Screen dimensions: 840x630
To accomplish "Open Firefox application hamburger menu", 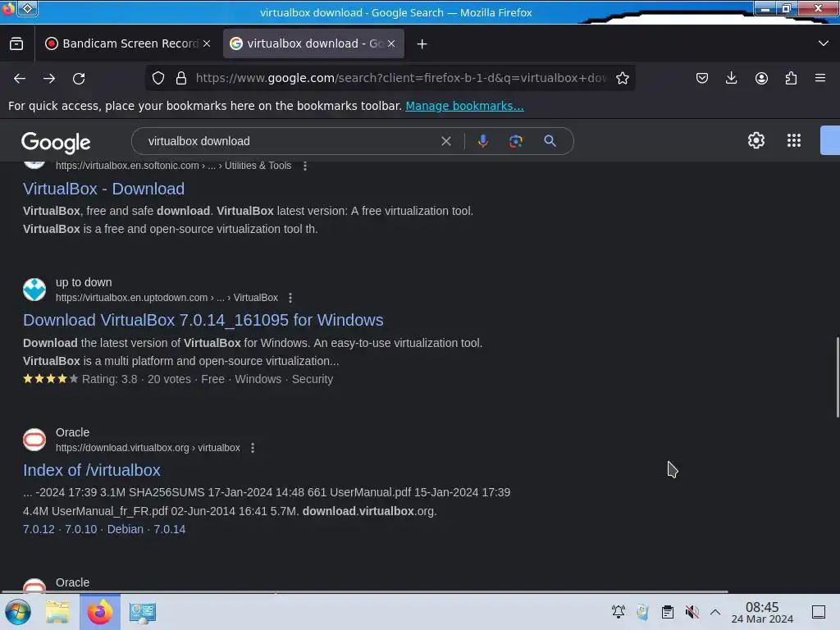I will coord(820,78).
